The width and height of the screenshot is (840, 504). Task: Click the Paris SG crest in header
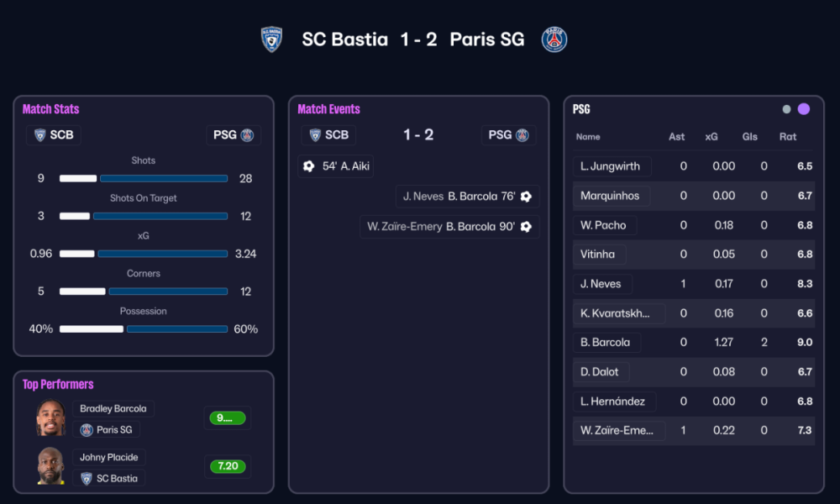point(554,39)
